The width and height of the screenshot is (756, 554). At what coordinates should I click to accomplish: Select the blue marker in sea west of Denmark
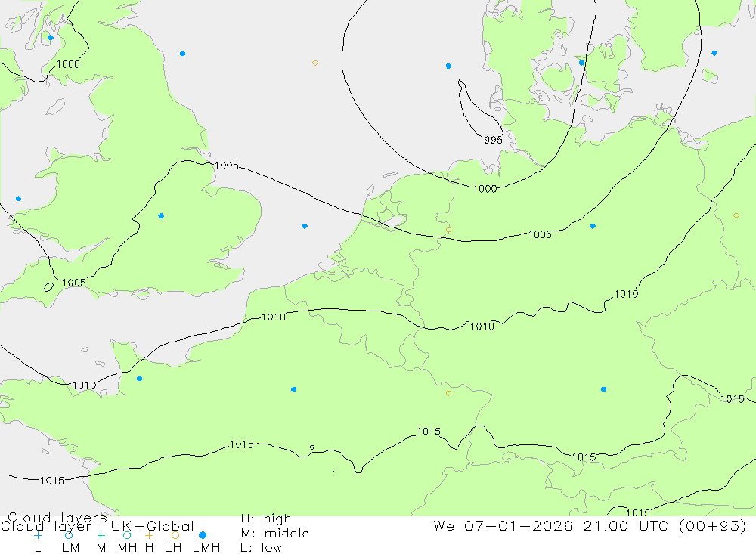pyautogui.click(x=448, y=66)
